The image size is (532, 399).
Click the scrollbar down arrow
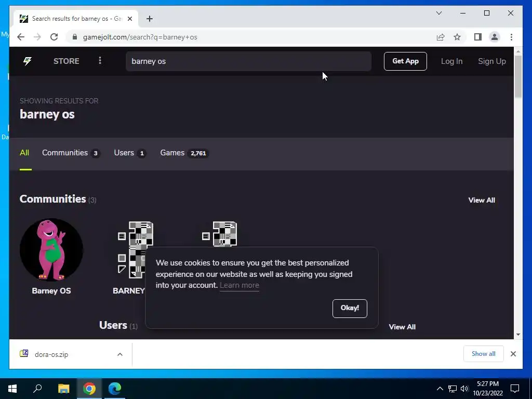518,334
